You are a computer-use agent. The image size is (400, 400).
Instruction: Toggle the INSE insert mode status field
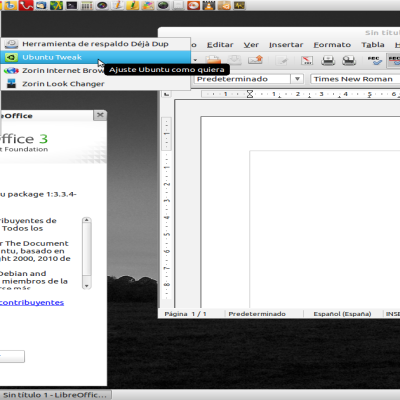[392, 314]
